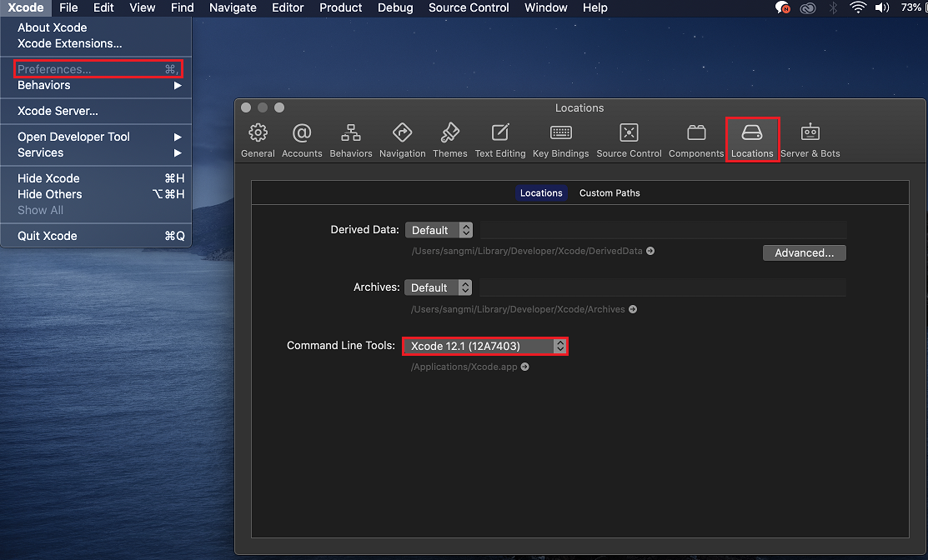Select the Locations tab

point(541,192)
